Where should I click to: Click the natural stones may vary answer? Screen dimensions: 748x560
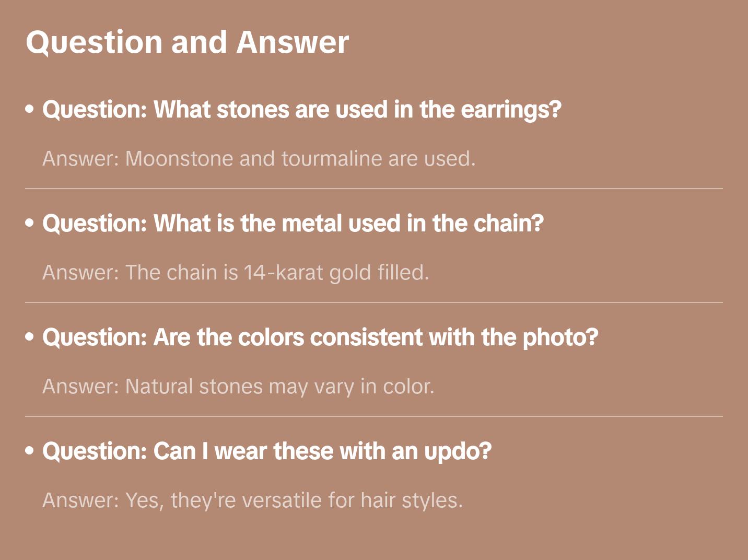click(x=238, y=387)
